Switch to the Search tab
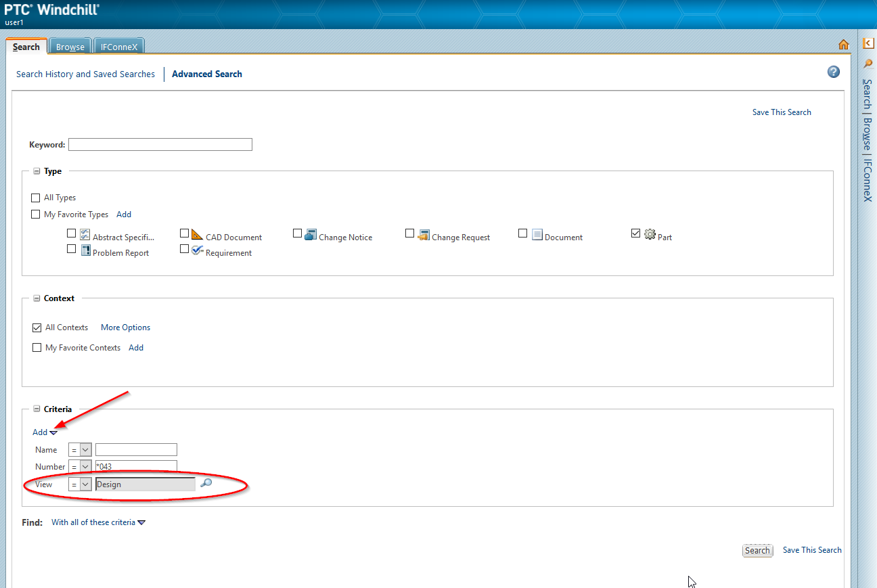The height and width of the screenshot is (588, 877). click(x=26, y=47)
